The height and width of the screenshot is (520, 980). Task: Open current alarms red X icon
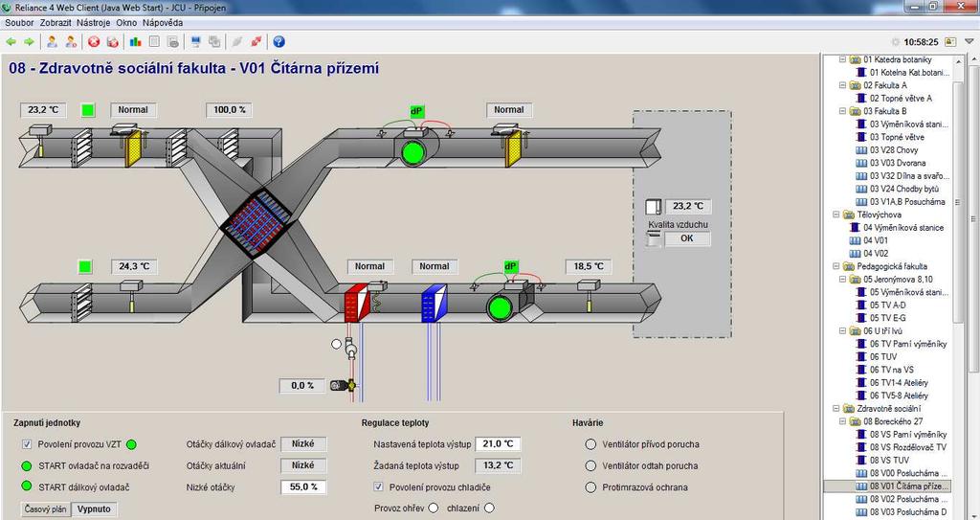point(94,42)
